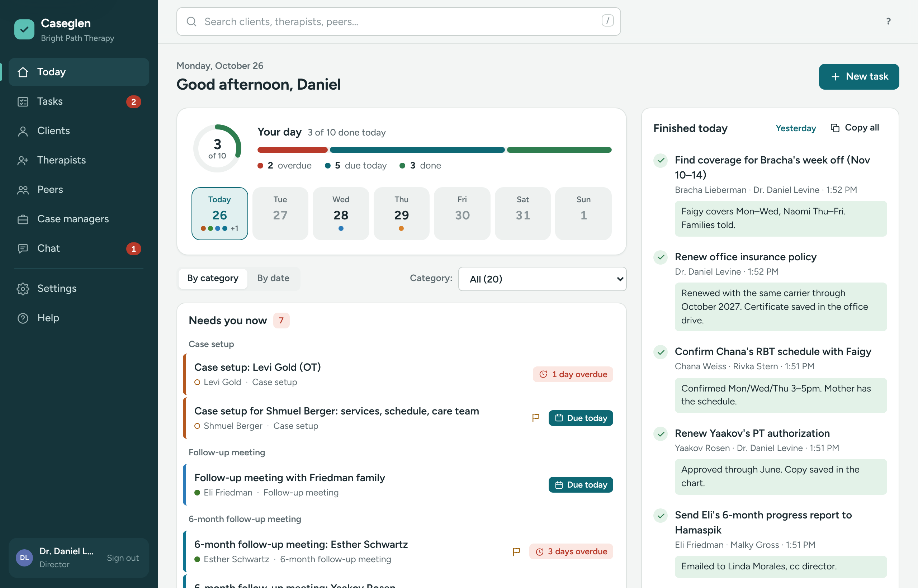This screenshot has height=588, width=918.
Task: Click the New task button
Action: (x=859, y=76)
